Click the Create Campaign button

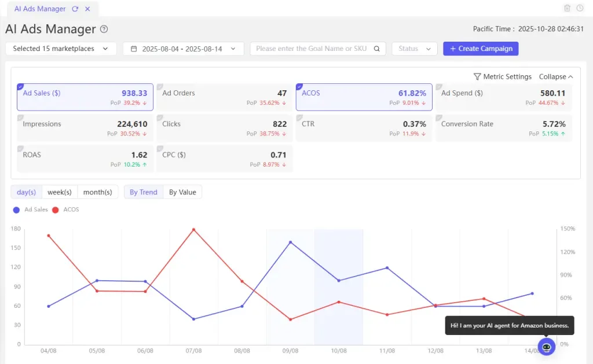point(481,49)
